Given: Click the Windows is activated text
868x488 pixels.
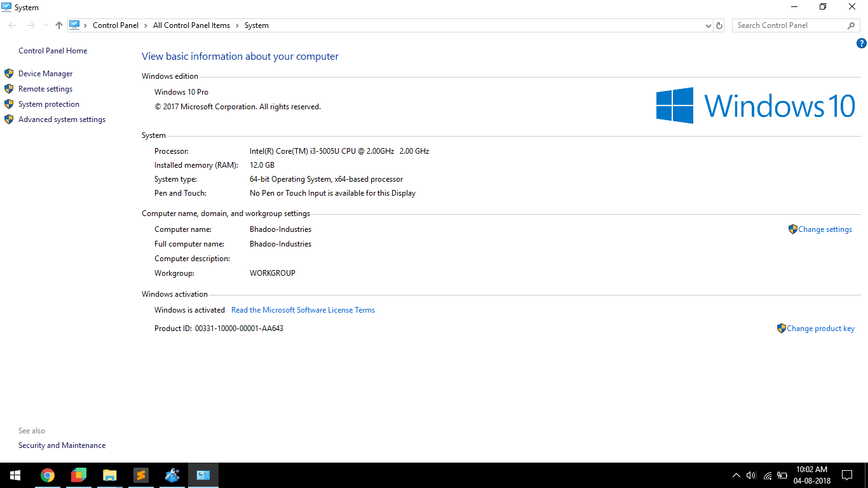Looking at the screenshot, I should [x=189, y=310].
